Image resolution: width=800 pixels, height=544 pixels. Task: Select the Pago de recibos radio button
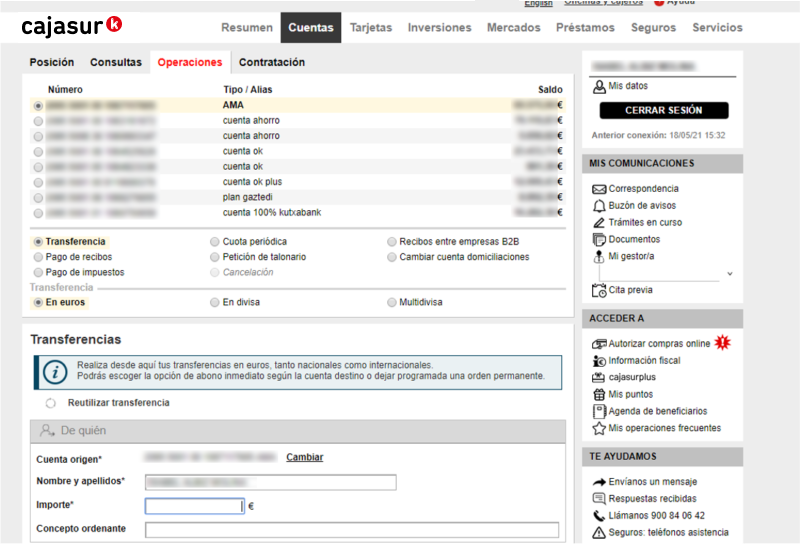pos(38,257)
